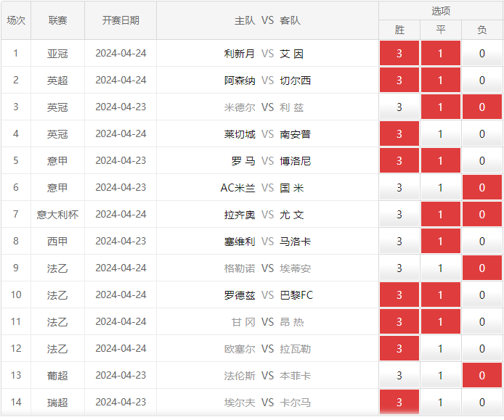Select draw option 1 for AC米兰 vs 国米
Viewport: 504px width, 420px height.
click(x=441, y=188)
